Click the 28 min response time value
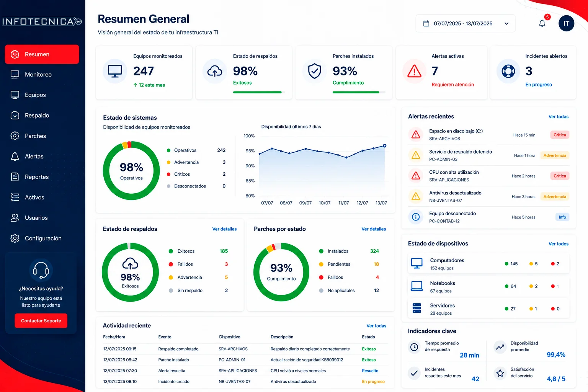This screenshot has width=588, height=392. (469, 355)
